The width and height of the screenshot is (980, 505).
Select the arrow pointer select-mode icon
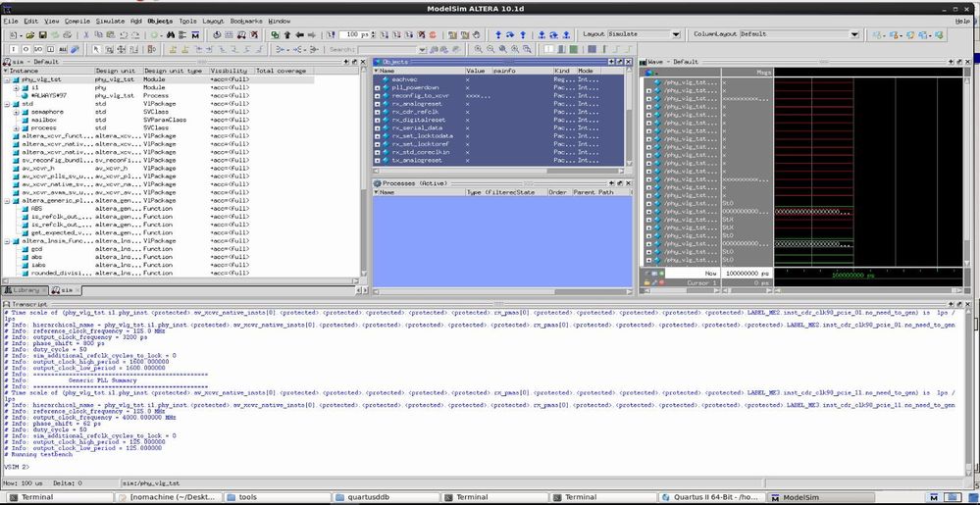96,49
